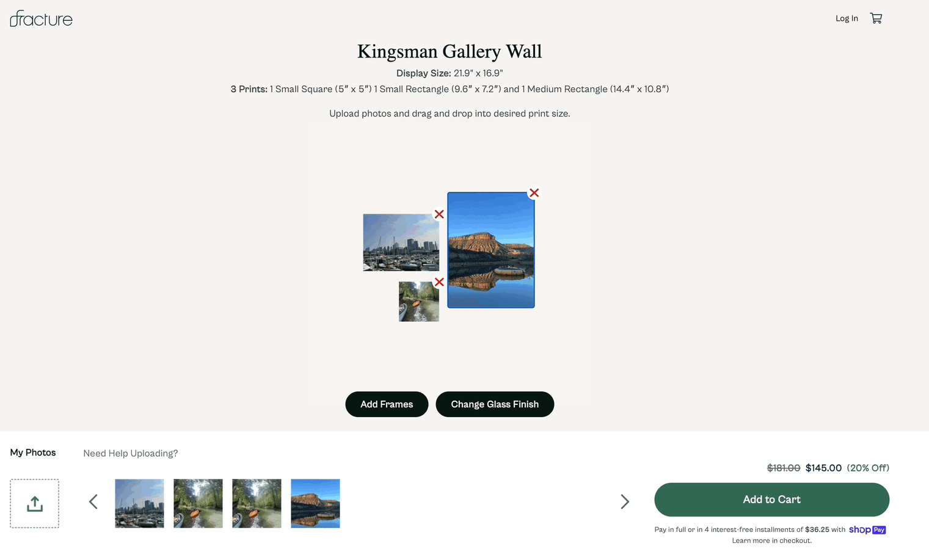
Task: Remove the marina skyline print using its X
Action: (x=439, y=214)
